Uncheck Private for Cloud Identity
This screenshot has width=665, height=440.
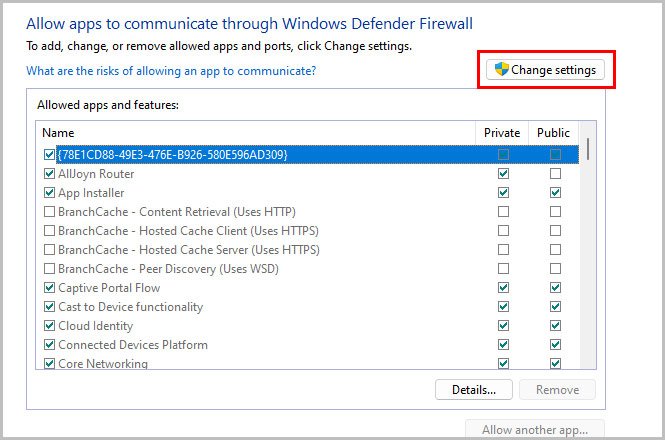click(503, 325)
